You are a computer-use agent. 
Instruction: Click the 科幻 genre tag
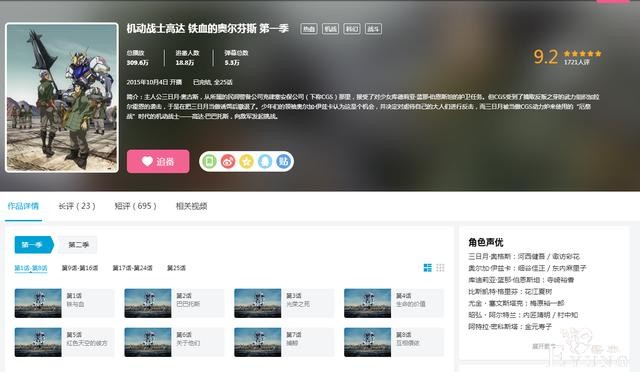coord(352,29)
